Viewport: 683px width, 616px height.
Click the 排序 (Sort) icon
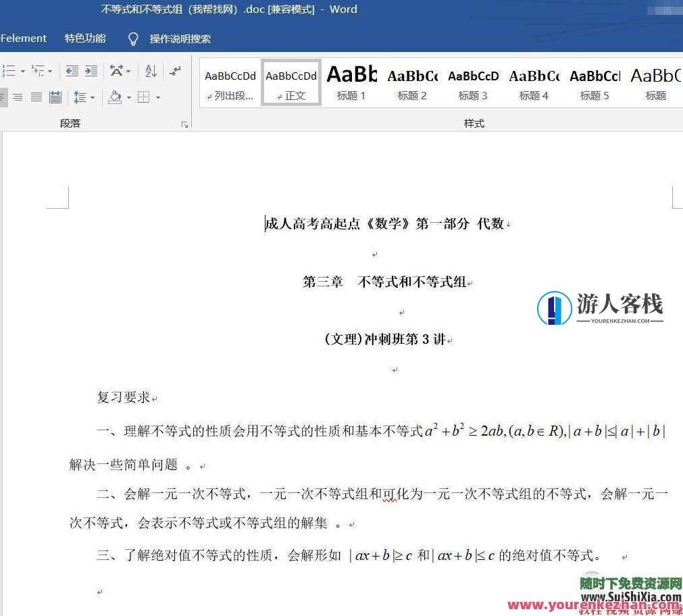pos(151,72)
